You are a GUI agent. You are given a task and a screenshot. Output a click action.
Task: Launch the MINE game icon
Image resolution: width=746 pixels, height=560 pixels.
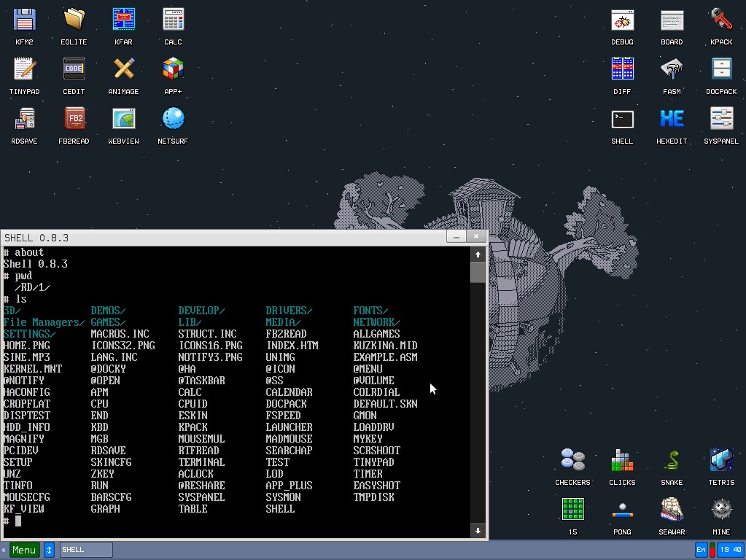721,510
